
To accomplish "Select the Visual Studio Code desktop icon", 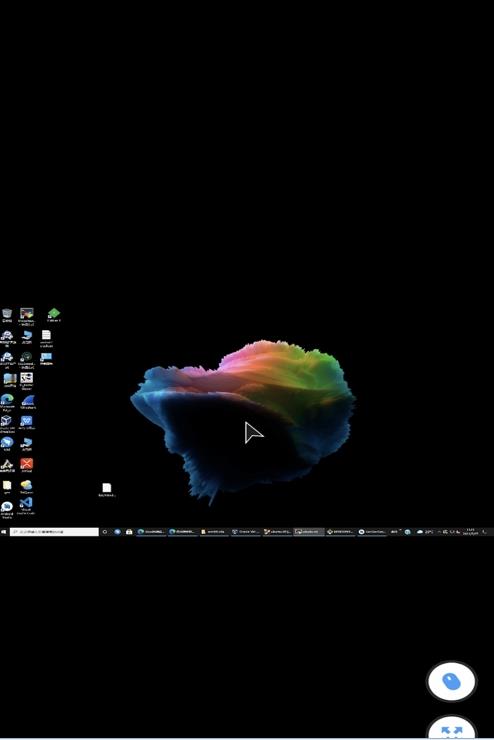I will (x=26, y=505).
